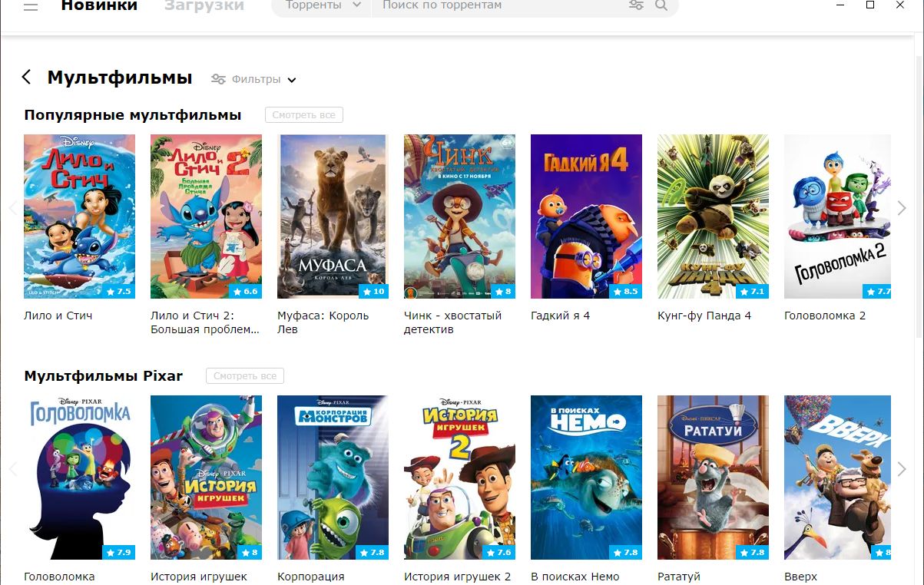This screenshot has height=585, width=924.
Task: Open search filter settings icon
Action: pyautogui.click(x=636, y=5)
